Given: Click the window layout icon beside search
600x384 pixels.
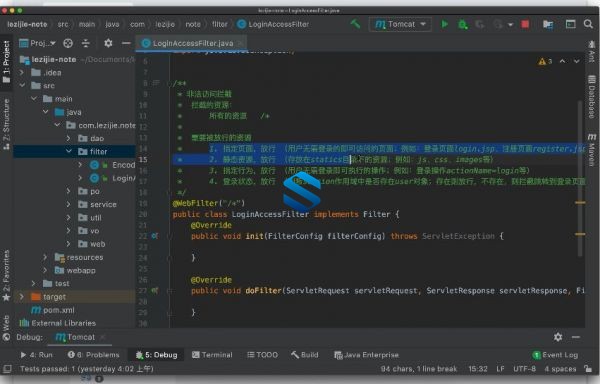Looking at the screenshot, I should pyautogui.click(x=570, y=24).
